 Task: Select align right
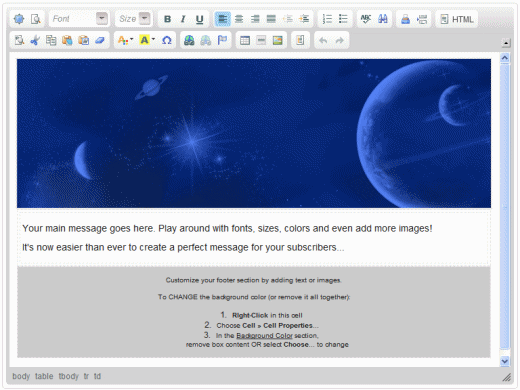pos(255,19)
